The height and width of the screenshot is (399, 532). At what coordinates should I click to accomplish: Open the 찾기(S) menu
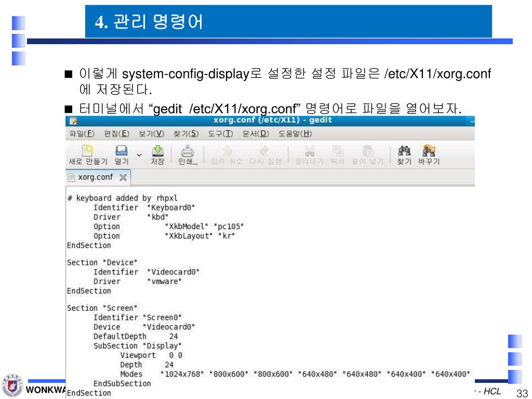(x=186, y=134)
